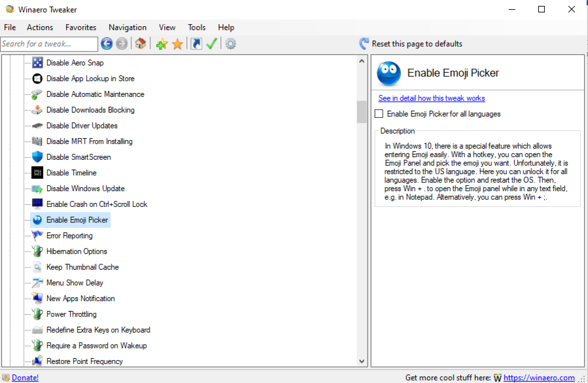Click the green checkmark toolbar icon

coord(211,44)
